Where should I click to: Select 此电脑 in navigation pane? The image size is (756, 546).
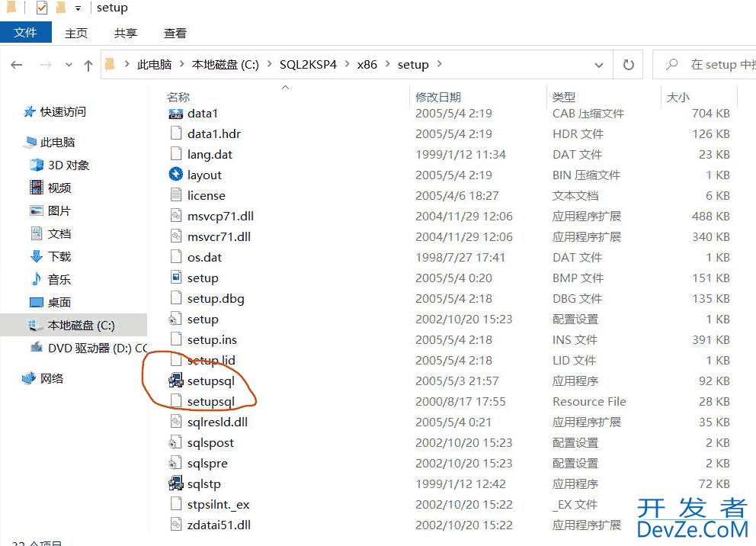[x=57, y=143]
